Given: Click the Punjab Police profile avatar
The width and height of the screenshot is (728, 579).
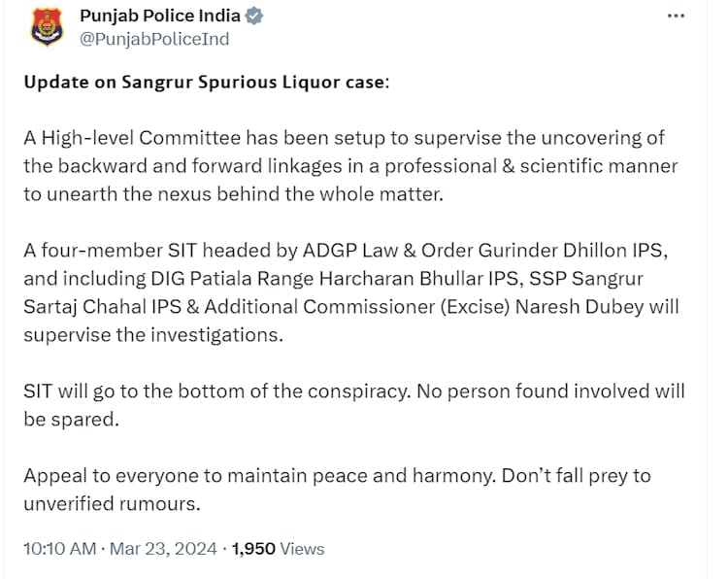Looking at the screenshot, I should 45,28.
